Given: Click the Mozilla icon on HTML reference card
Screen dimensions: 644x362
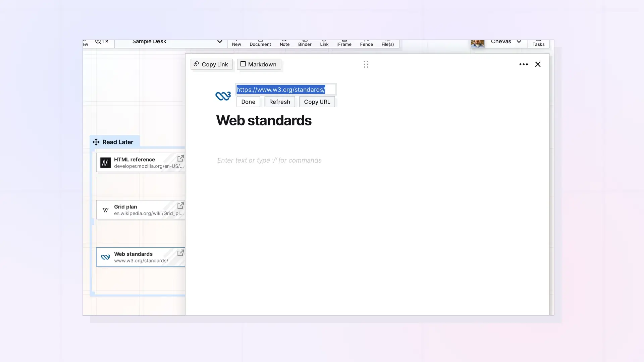Looking at the screenshot, I should pyautogui.click(x=105, y=163).
